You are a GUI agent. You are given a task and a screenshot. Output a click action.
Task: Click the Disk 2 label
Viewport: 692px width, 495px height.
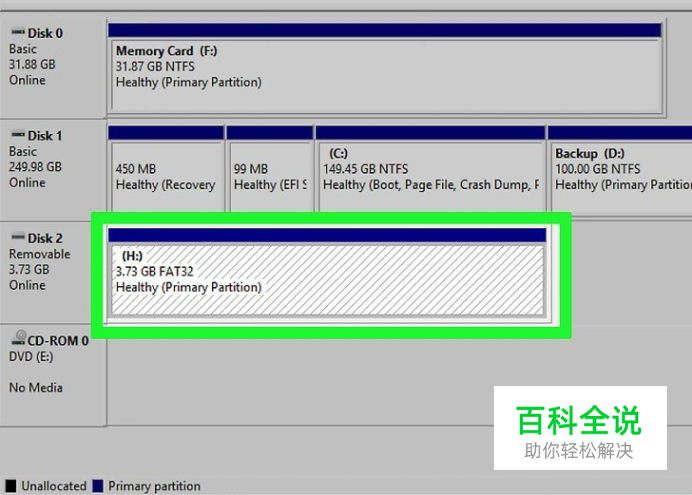pyautogui.click(x=45, y=238)
